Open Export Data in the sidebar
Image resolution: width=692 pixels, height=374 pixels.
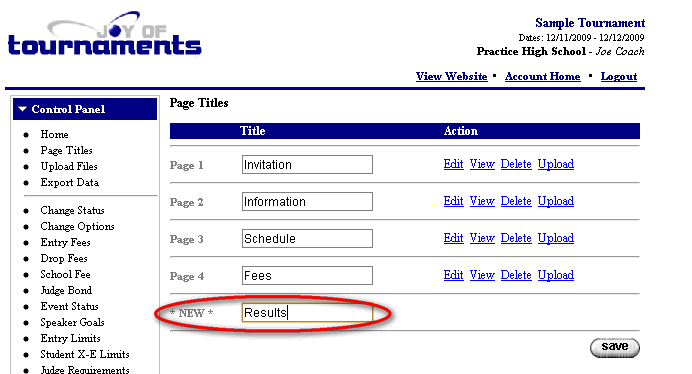point(70,182)
